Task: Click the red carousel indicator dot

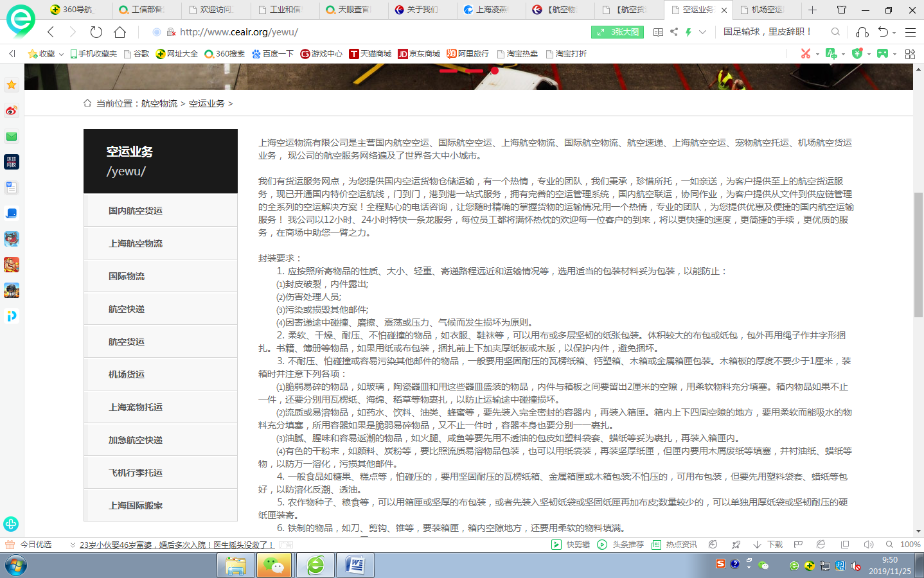Action: (x=494, y=71)
